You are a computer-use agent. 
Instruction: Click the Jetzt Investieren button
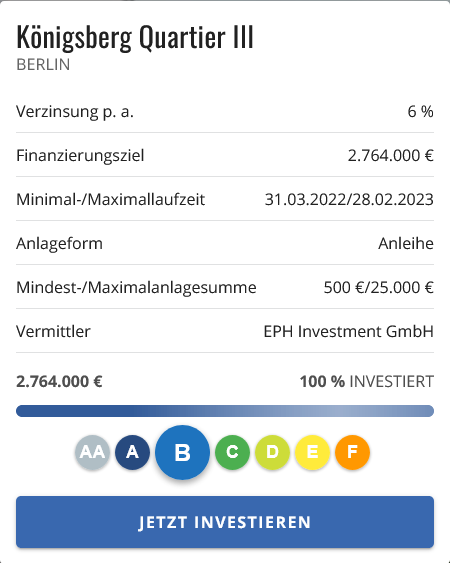coord(225,522)
